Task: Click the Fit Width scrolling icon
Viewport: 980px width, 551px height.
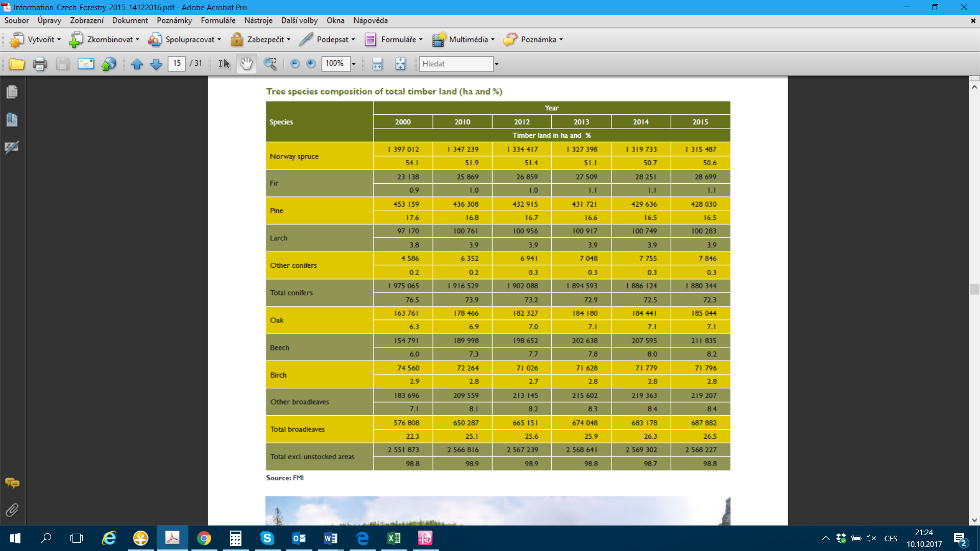Action: pyautogui.click(x=377, y=64)
